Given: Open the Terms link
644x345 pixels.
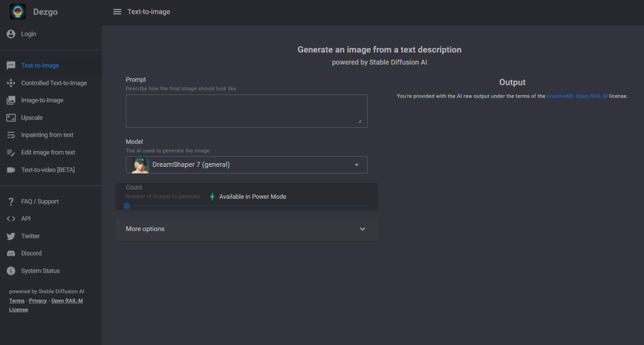Looking at the screenshot, I should [x=17, y=300].
